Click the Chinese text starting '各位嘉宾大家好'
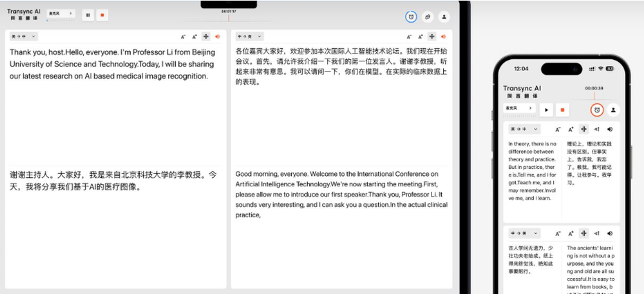Viewport: 644px width, 294px height. pos(341,66)
